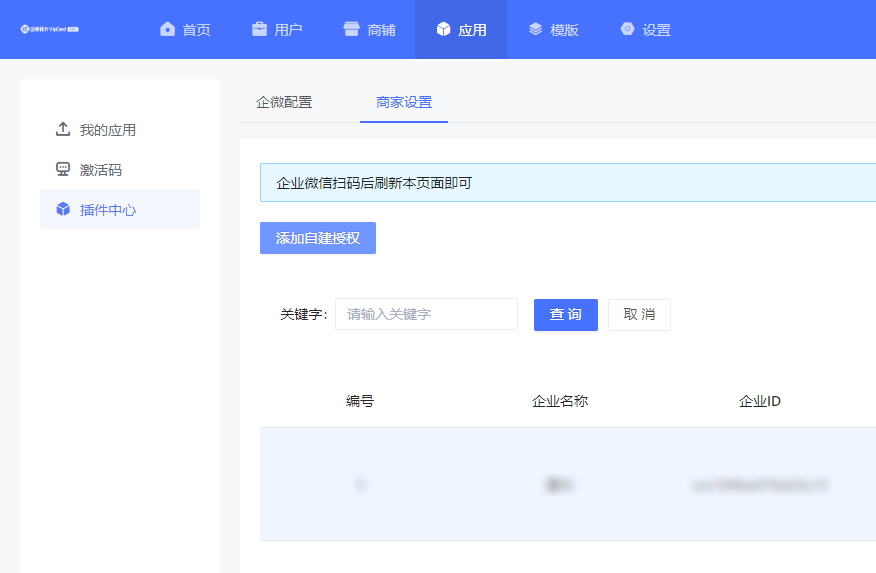The image size is (876, 573).
Task: Click the store icon beside 商铺
Action: click(x=351, y=29)
